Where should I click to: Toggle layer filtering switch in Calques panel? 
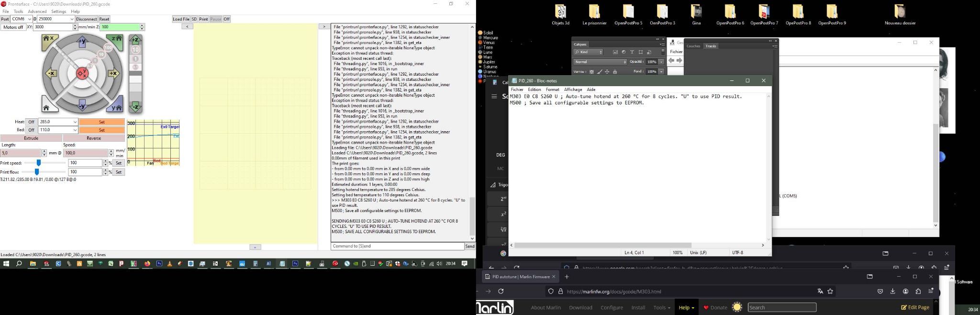click(x=663, y=52)
